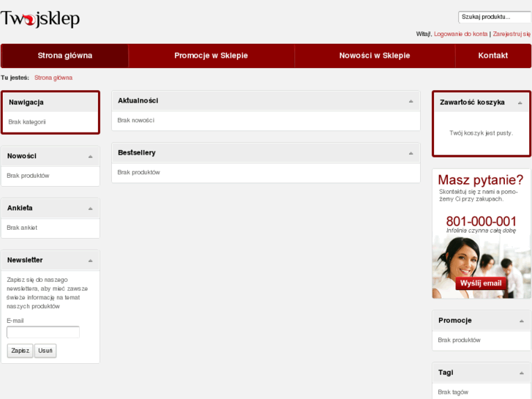Collapse the Promocje panel arrow
532x399 pixels.
(x=521, y=321)
